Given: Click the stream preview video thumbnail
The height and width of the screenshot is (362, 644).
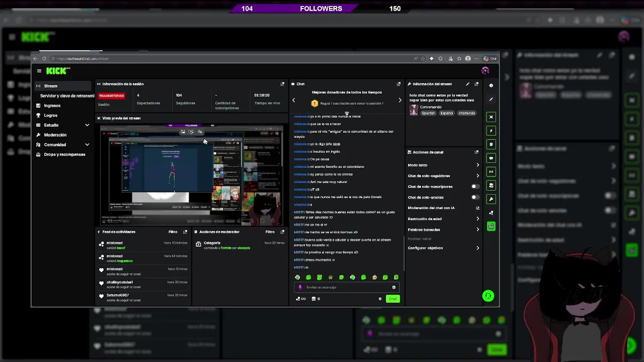Looking at the screenshot, I should pos(191,174).
